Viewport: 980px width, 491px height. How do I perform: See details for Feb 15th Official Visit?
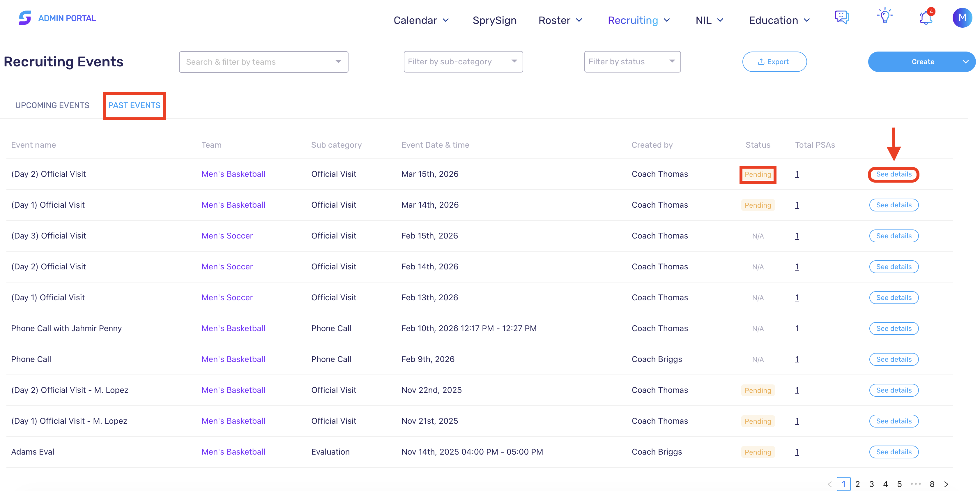click(894, 236)
